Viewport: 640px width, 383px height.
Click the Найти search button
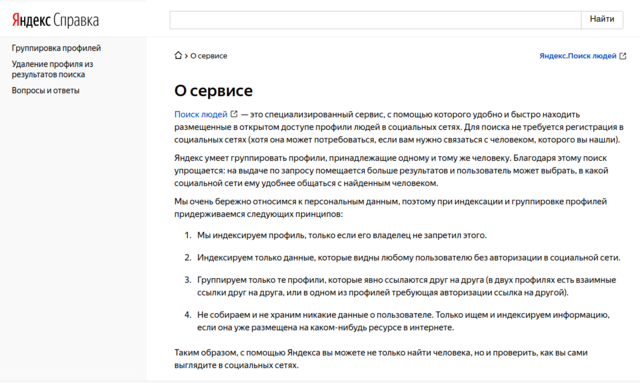click(602, 19)
